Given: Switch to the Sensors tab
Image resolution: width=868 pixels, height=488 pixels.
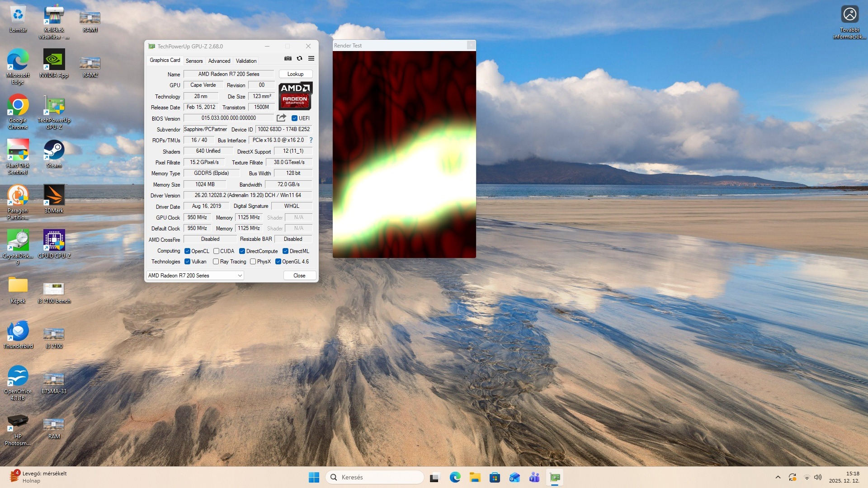Looking at the screenshot, I should 194,61.
